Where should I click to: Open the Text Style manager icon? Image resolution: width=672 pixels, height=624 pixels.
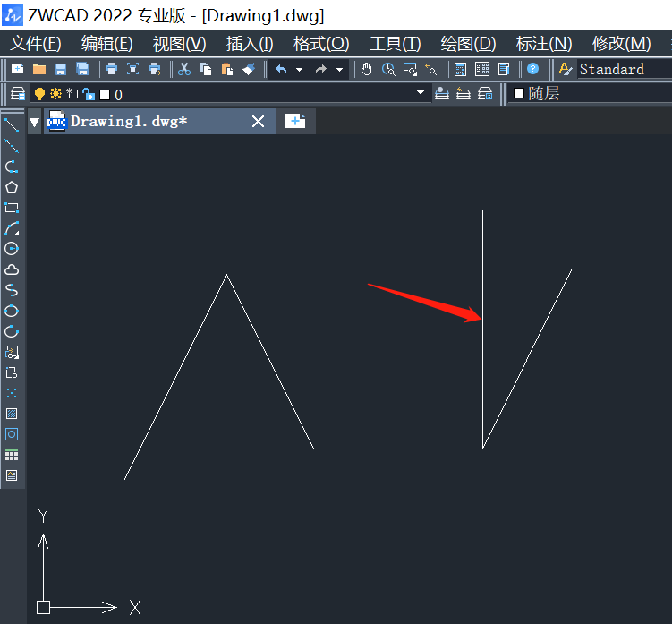(566, 69)
